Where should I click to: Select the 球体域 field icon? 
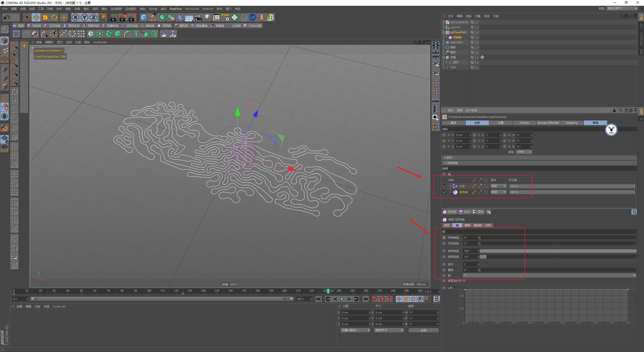coord(35,25)
